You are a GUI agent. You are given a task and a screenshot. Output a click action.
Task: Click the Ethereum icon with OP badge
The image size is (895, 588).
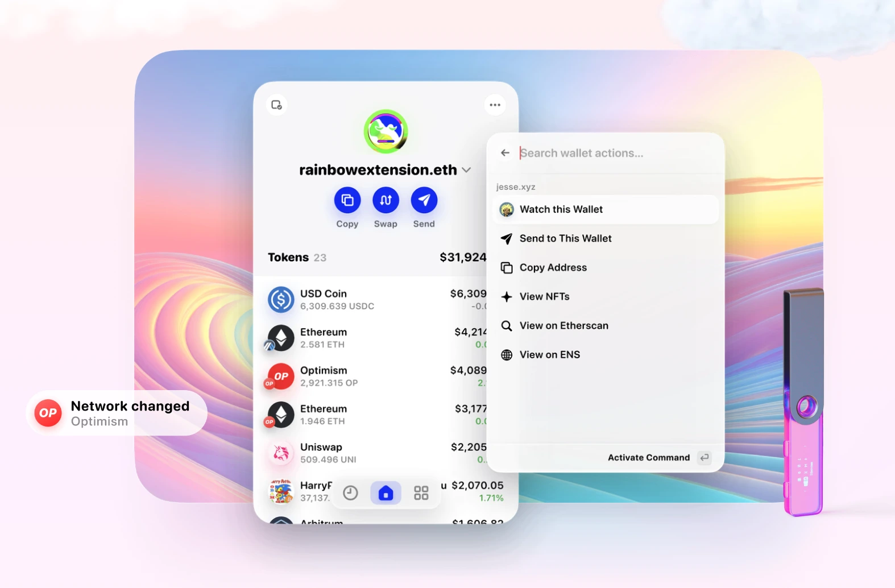pos(280,415)
